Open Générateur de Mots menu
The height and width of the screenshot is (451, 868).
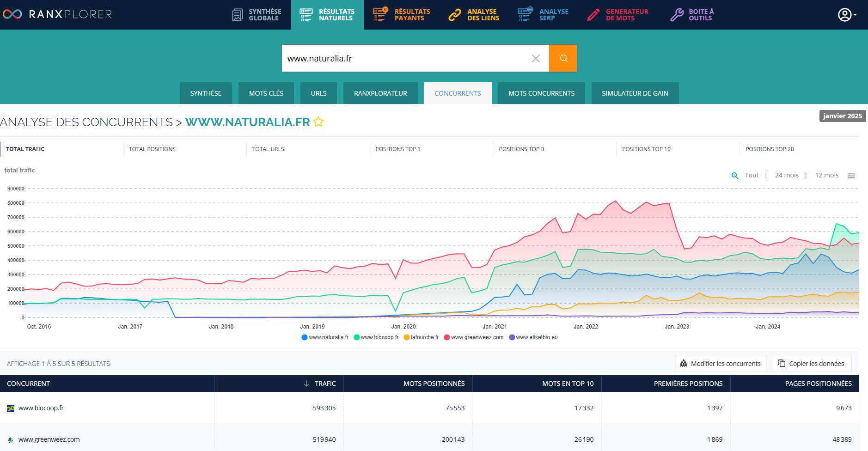[618, 15]
